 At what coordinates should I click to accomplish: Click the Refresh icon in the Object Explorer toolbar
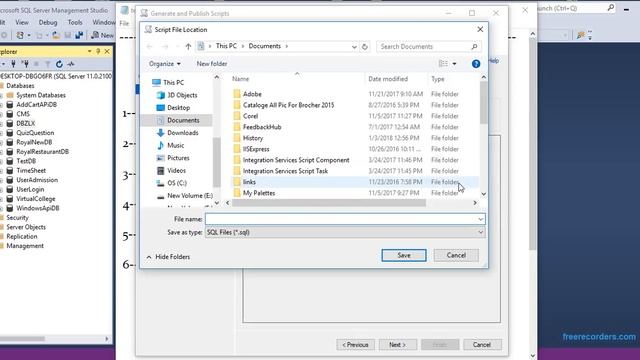(x=59, y=64)
